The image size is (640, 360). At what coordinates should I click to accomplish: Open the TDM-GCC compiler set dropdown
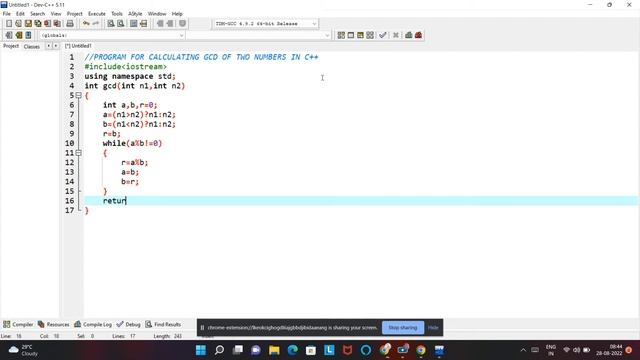click(x=265, y=24)
